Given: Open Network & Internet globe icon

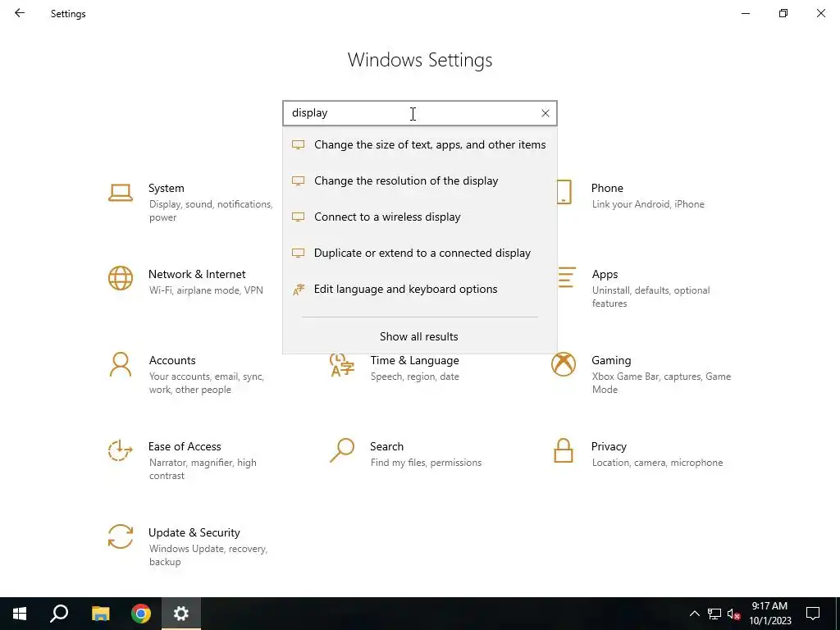Looking at the screenshot, I should (x=120, y=279).
